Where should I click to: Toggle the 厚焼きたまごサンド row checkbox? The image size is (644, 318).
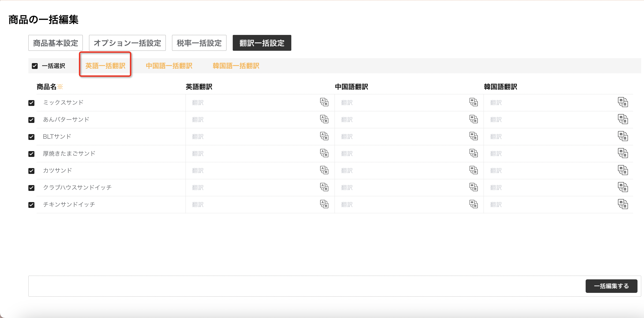31,154
